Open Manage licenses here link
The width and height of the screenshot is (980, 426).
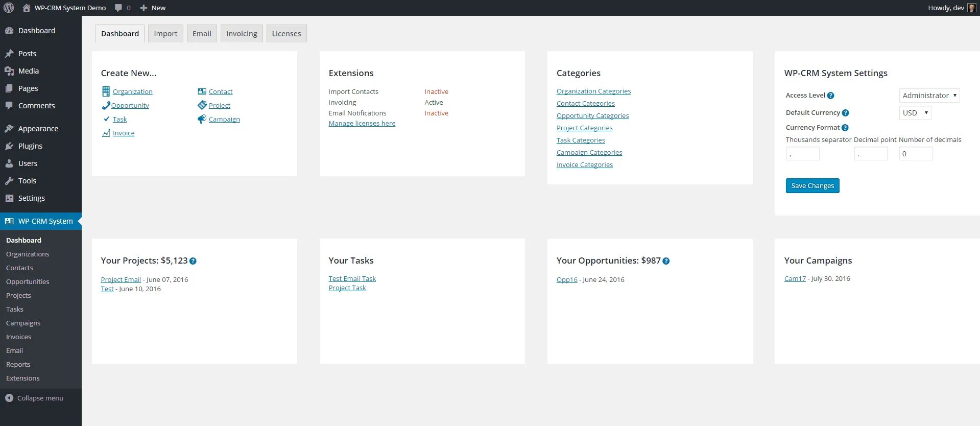pyautogui.click(x=362, y=124)
